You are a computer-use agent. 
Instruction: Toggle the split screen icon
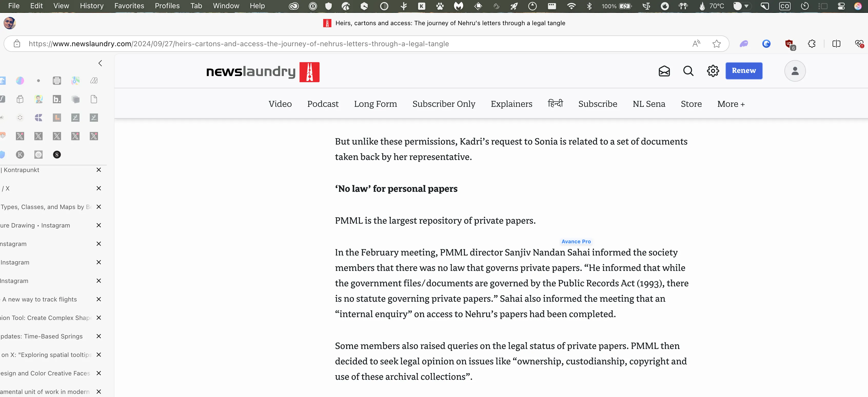tap(836, 44)
